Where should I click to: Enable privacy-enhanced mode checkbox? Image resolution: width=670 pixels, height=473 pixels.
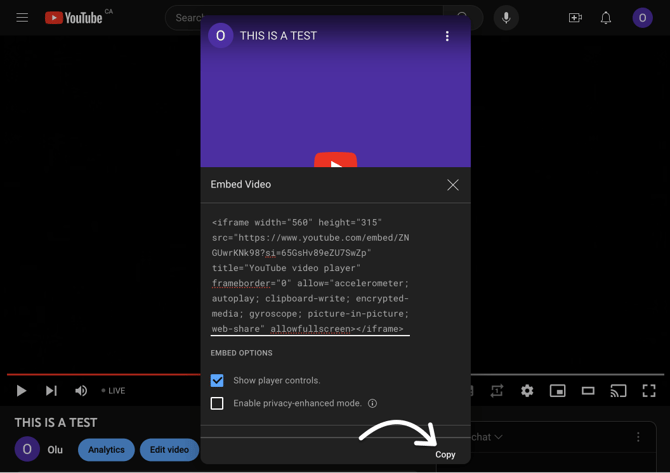point(217,403)
